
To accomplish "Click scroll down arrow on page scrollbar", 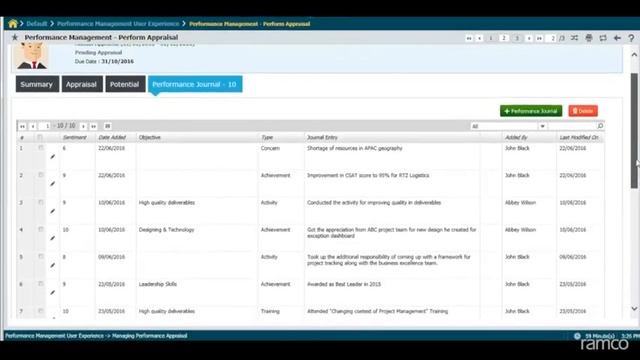I will [634, 309].
